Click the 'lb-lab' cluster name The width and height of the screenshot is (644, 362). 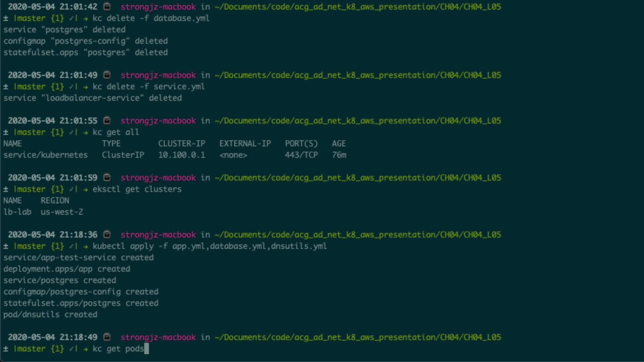coord(17,212)
